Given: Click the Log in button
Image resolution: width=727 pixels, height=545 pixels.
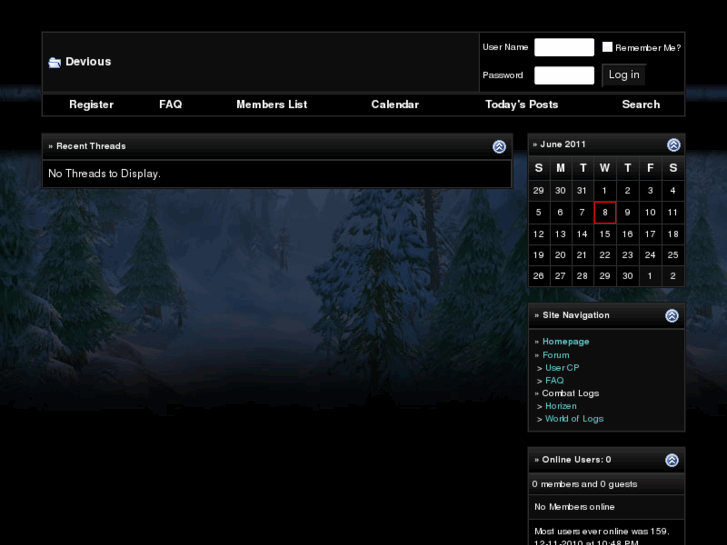Looking at the screenshot, I should click(x=624, y=75).
